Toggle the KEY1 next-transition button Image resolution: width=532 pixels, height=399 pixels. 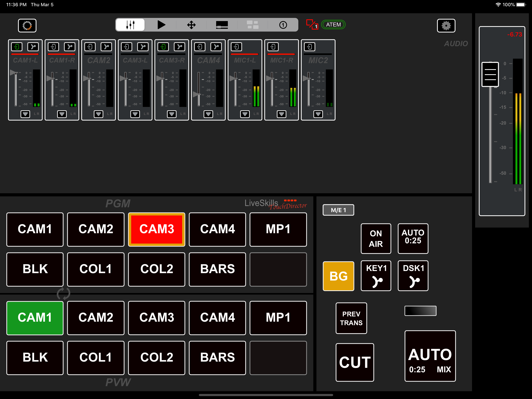376,275
